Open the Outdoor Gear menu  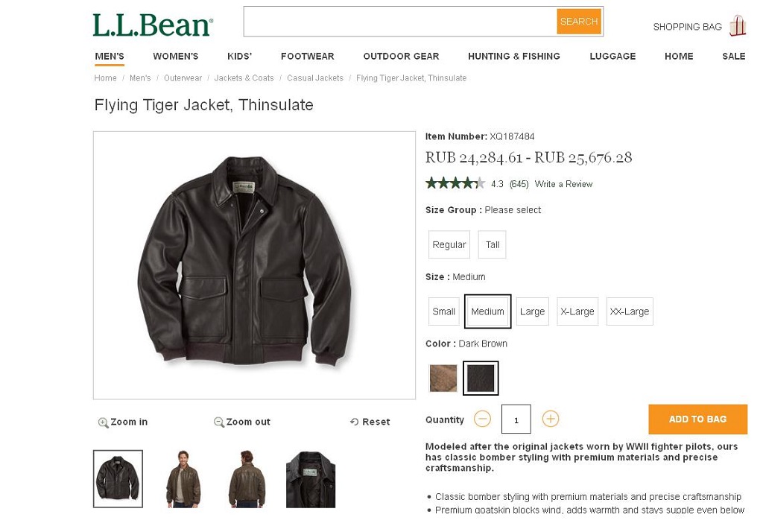(401, 57)
